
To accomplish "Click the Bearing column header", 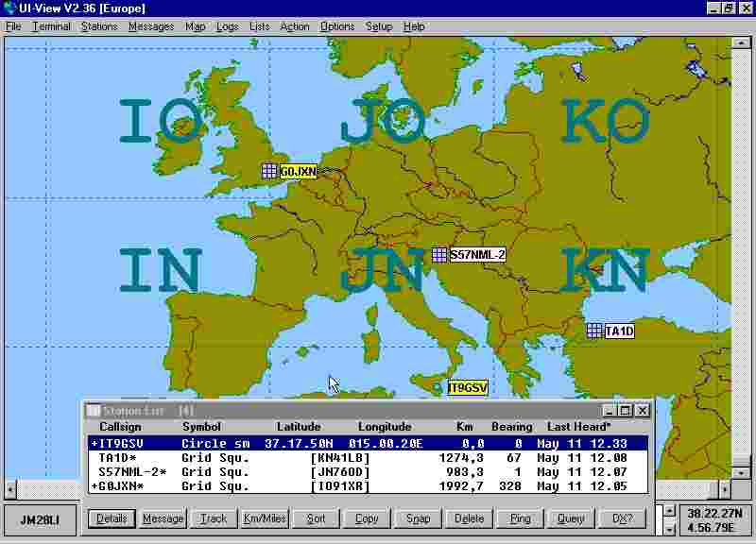I will pos(511,427).
